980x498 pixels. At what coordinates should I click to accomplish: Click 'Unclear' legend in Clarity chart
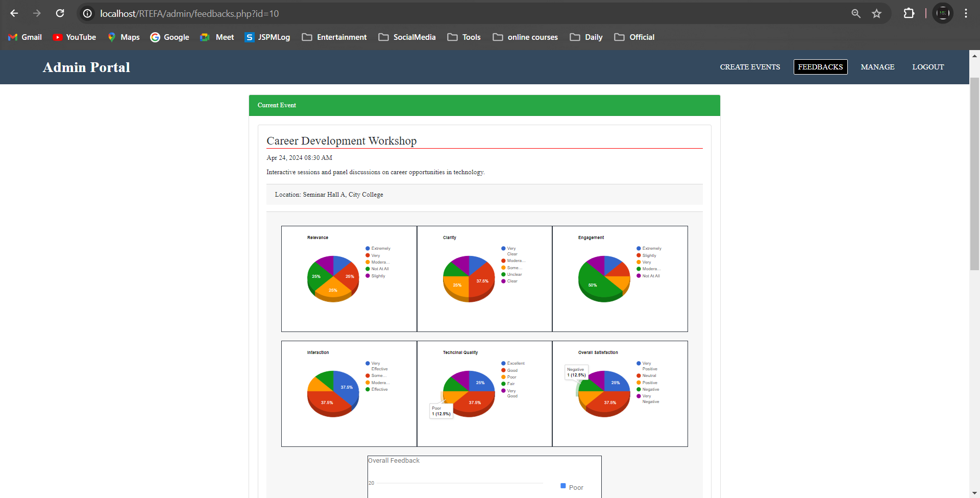coord(511,274)
